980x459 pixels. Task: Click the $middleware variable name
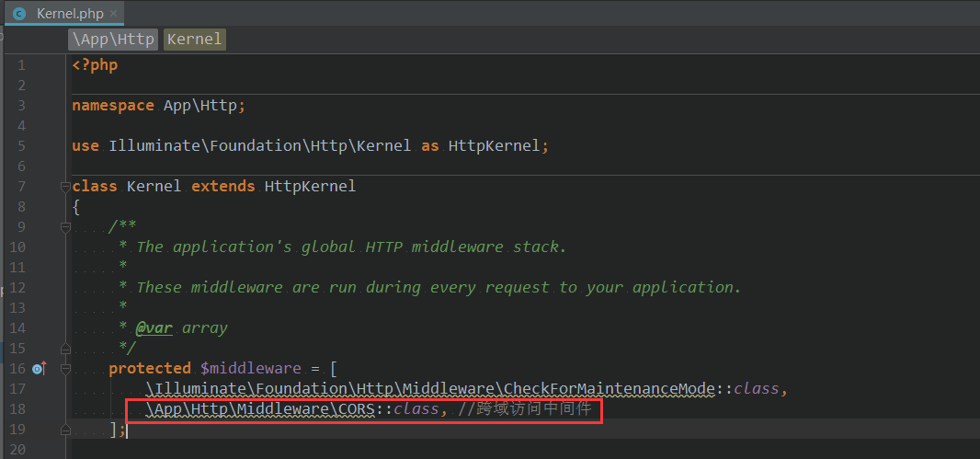pyautogui.click(x=251, y=368)
